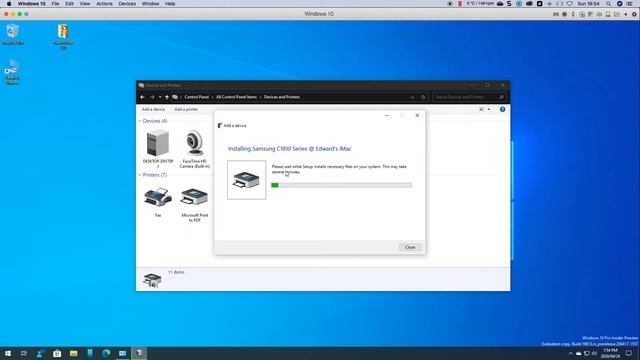The height and width of the screenshot is (360, 640).
Task: Show hidden system tray icons
Action: [571, 353]
